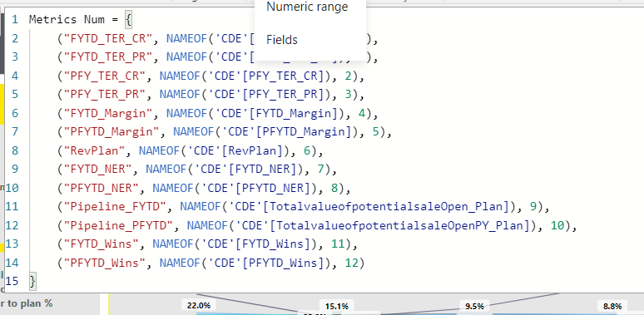Click the closing brace on line 15
This screenshot has height=315, width=644.
point(32,282)
